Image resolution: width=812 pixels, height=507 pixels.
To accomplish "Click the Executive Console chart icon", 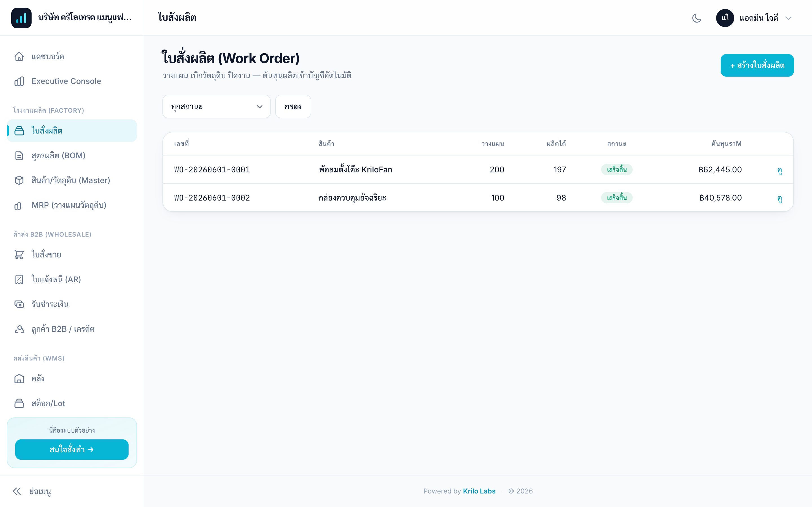I will click(19, 81).
